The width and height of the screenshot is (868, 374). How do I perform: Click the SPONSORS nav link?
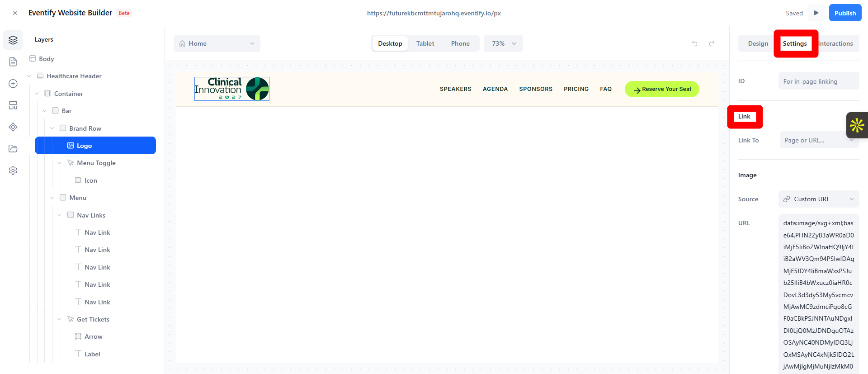pos(536,89)
